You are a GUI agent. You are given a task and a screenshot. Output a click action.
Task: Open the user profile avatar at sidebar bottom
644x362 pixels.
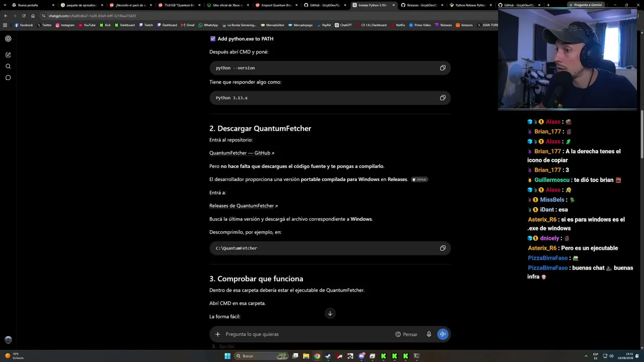[8, 340]
